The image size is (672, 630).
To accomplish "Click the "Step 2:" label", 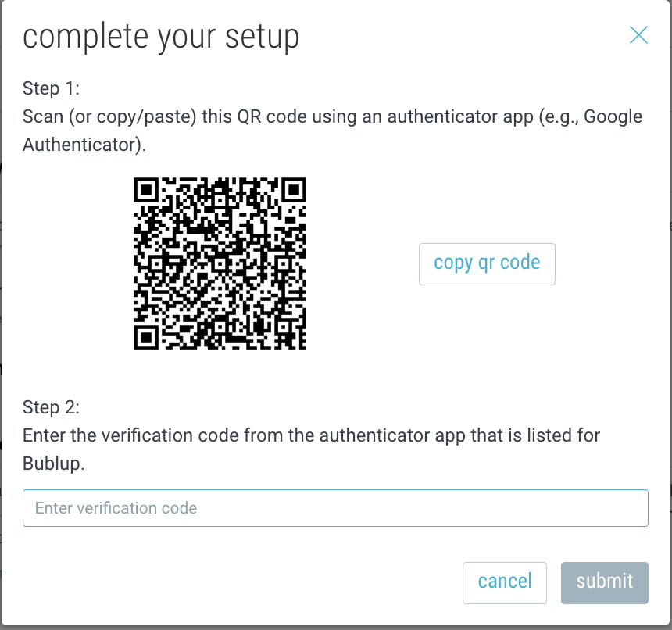I will (x=51, y=407).
